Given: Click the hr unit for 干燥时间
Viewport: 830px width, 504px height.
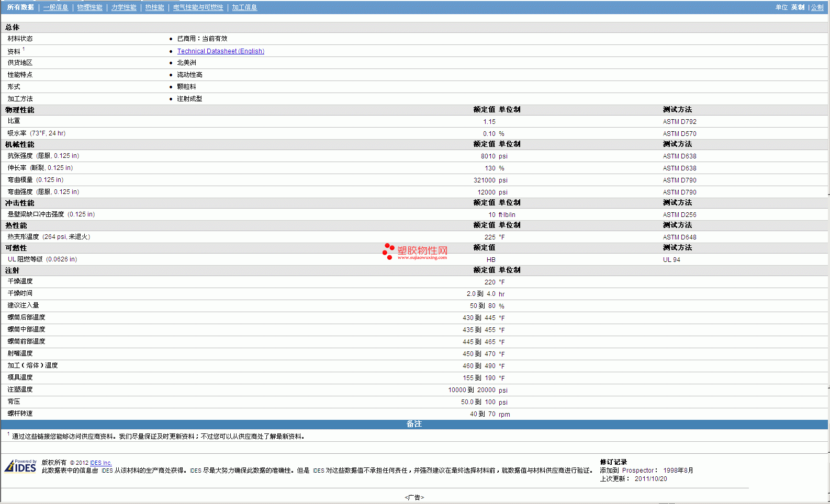Looking at the screenshot, I should click(501, 294).
